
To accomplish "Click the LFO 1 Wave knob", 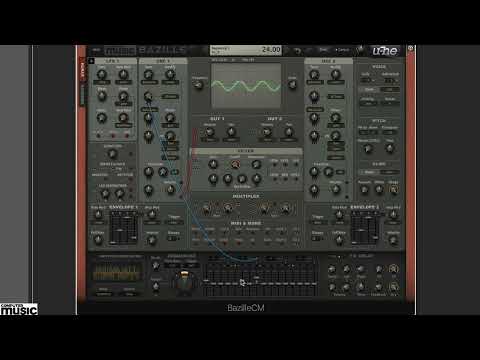I will pyautogui.click(x=102, y=96).
